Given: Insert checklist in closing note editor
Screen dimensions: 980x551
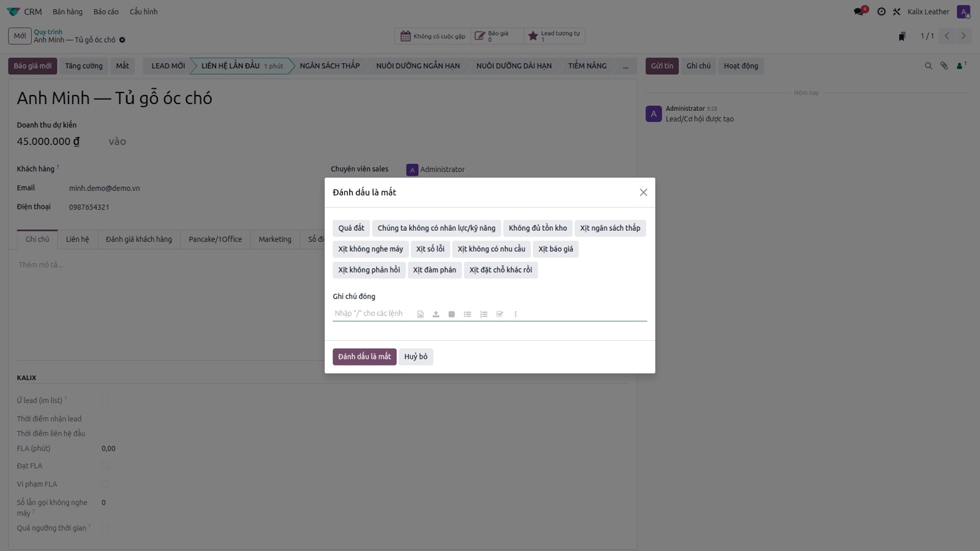Looking at the screenshot, I should (x=500, y=314).
